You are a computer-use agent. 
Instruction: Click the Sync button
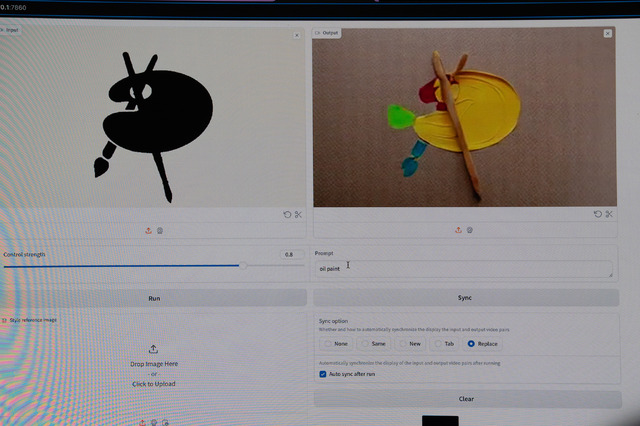[x=466, y=298]
